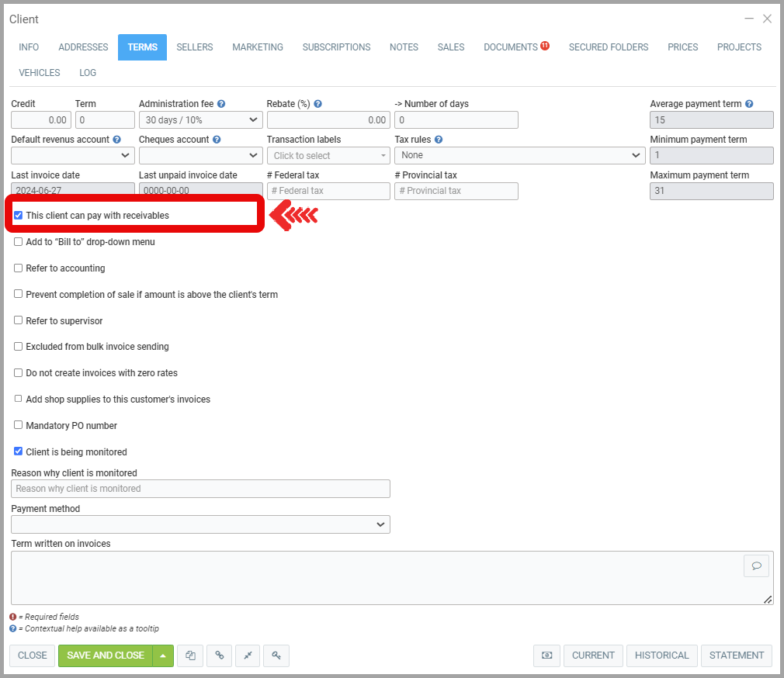The height and width of the screenshot is (678, 784).
Task: Click the Reason why client is monitored field
Action: click(200, 489)
